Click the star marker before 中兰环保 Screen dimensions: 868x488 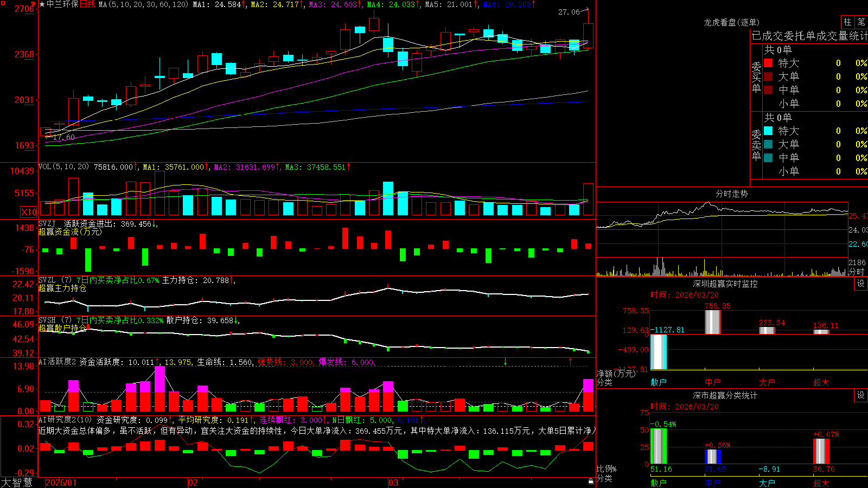click(x=42, y=4)
